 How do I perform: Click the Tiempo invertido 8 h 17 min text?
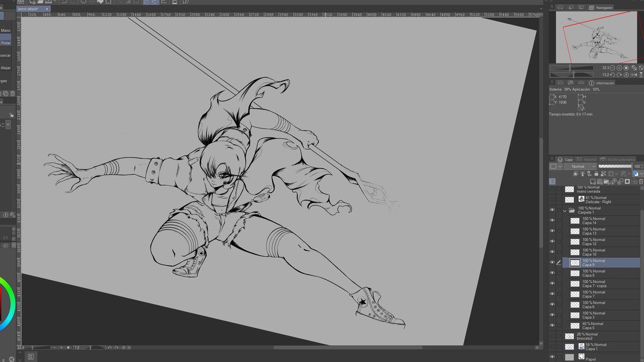[570, 114]
